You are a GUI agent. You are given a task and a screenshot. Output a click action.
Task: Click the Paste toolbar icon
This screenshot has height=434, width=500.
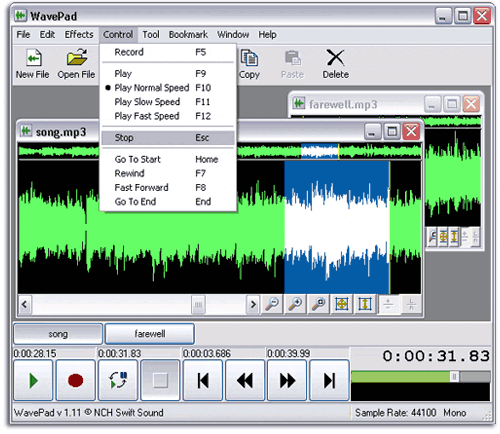point(292,57)
